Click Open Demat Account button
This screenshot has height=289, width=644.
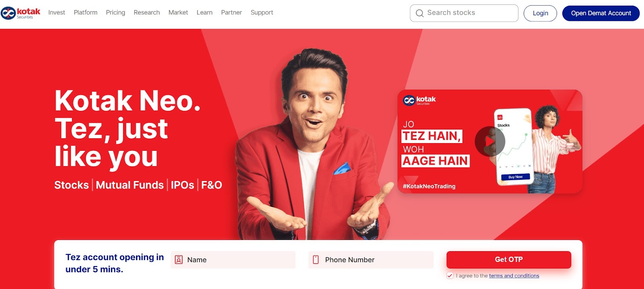[x=601, y=13]
